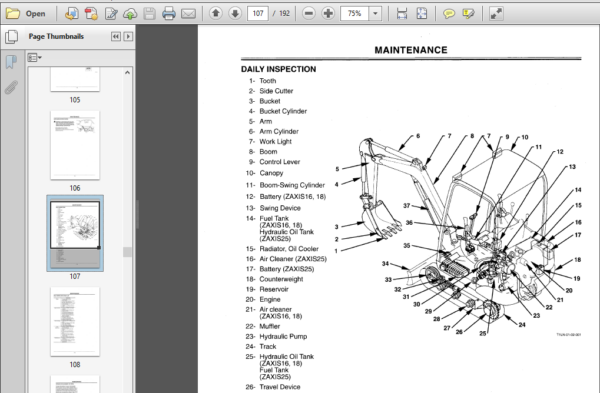Screen dimensions: 600x393
Task: Collapse the thumbnails panel with double-arrow
Action: click(116, 36)
